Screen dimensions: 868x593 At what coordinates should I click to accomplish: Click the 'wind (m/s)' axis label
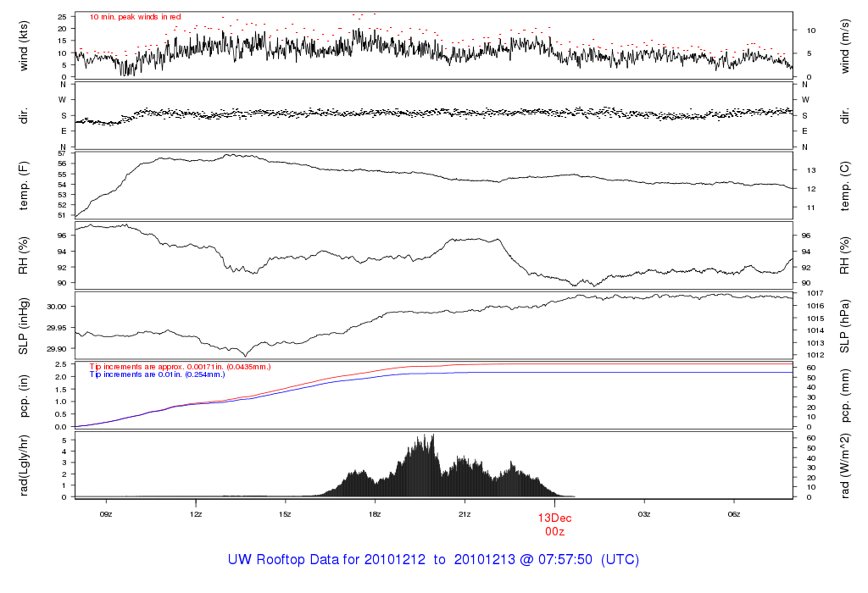tap(845, 46)
